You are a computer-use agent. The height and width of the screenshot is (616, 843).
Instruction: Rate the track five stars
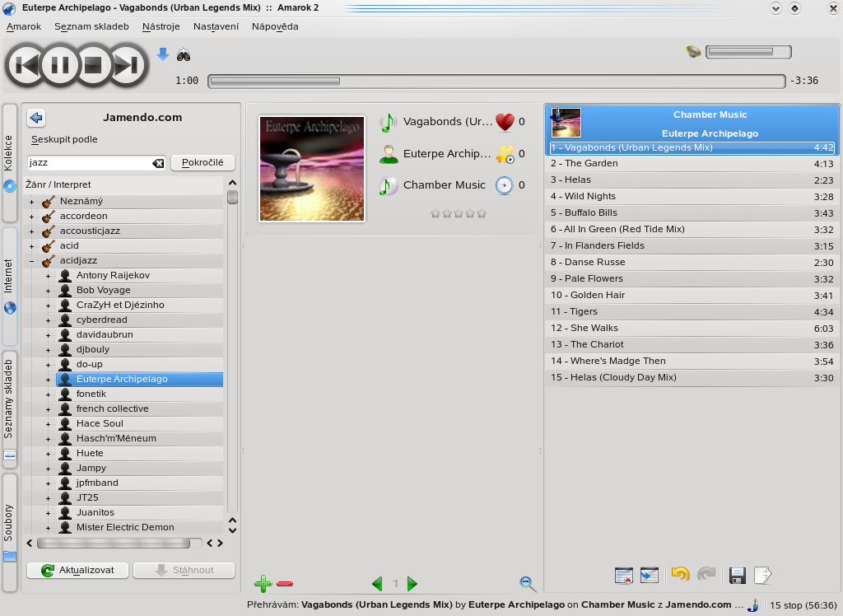(482, 213)
